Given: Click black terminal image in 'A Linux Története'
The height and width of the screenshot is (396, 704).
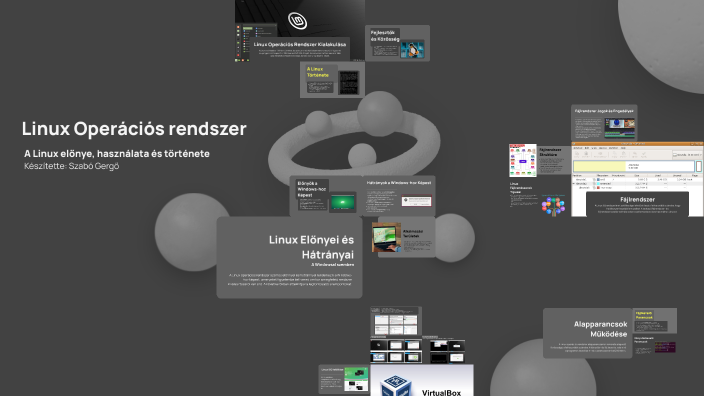Looking at the screenshot, I should click(x=349, y=83).
